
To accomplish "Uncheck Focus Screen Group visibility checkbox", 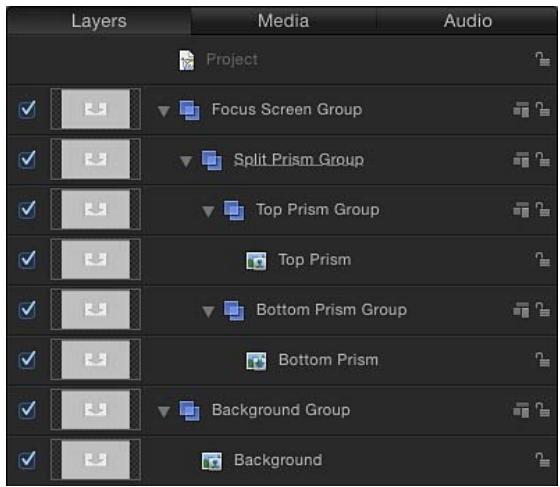I will coord(27,109).
